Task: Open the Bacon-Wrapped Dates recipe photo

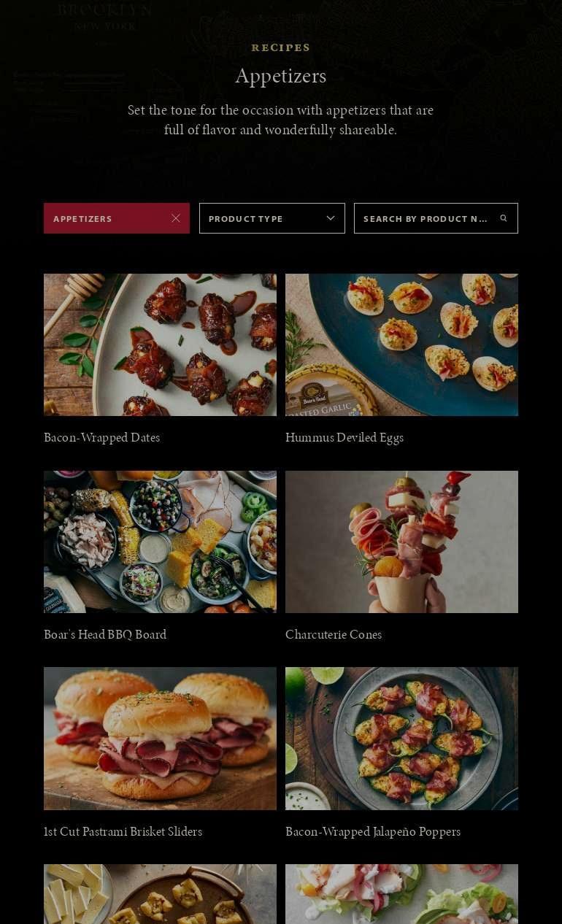Action: (160, 344)
